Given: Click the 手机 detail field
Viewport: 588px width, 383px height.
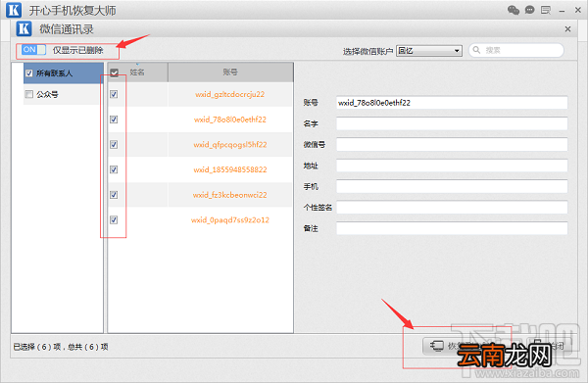Looking at the screenshot, I should 452,187.
